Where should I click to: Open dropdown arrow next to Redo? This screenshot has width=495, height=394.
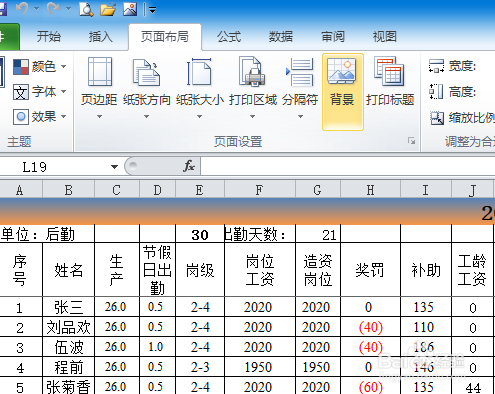[68, 9]
